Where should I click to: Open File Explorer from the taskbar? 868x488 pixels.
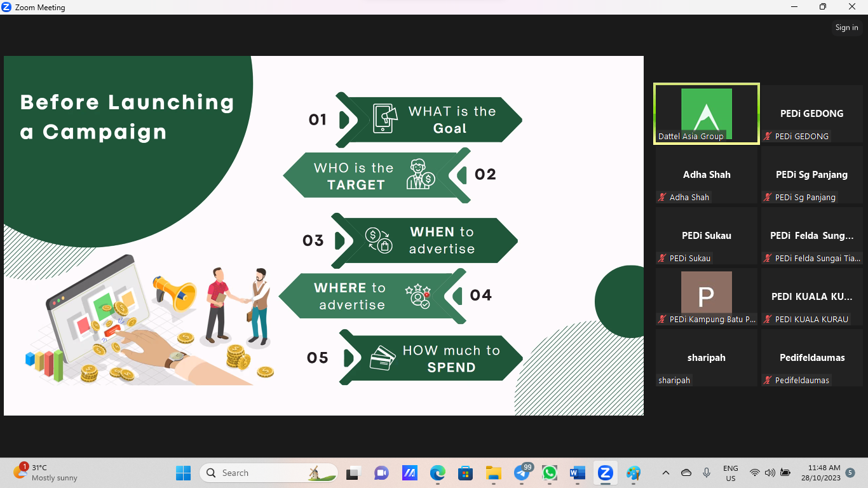click(x=493, y=473)
